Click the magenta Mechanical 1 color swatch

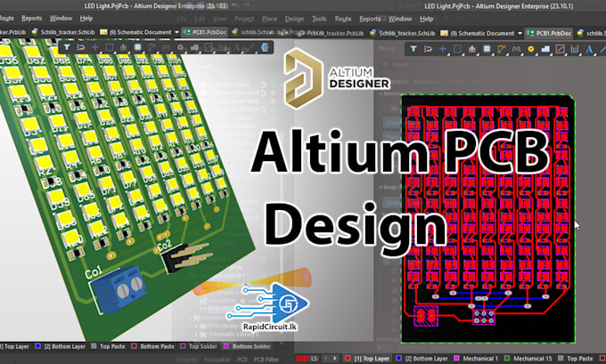(456, 359)
